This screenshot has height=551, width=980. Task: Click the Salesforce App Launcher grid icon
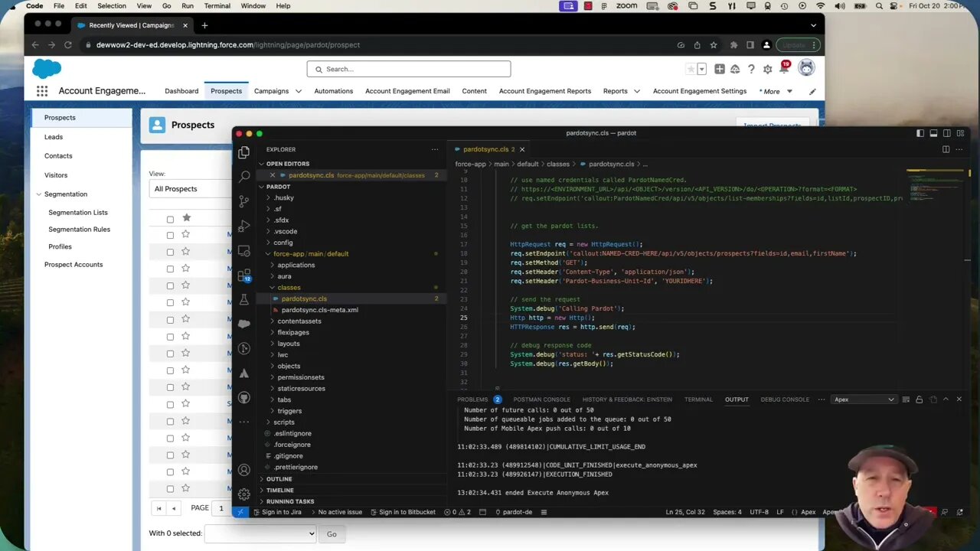point(42,91)
